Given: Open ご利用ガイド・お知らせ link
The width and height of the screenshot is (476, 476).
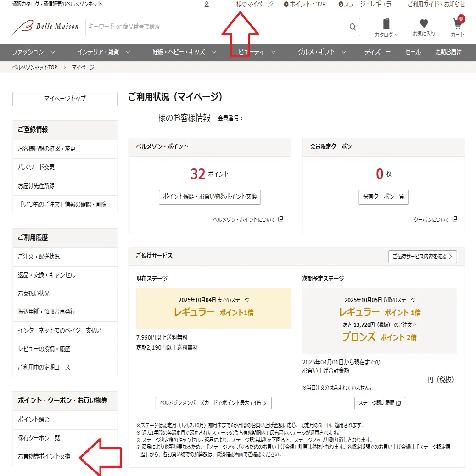Looking at the screenshot, I should (436, 4).
